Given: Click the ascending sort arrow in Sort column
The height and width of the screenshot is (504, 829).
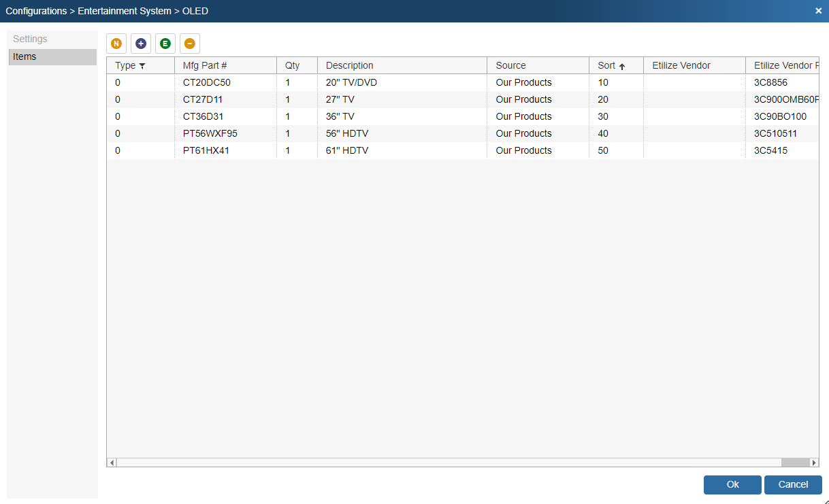Looking at the screenshot, I should click(622, 67).
